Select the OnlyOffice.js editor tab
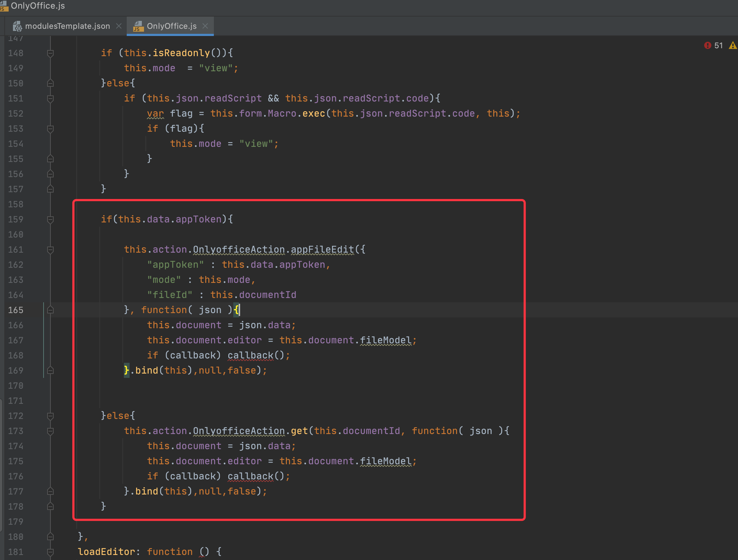 click(x=171, y=26)
